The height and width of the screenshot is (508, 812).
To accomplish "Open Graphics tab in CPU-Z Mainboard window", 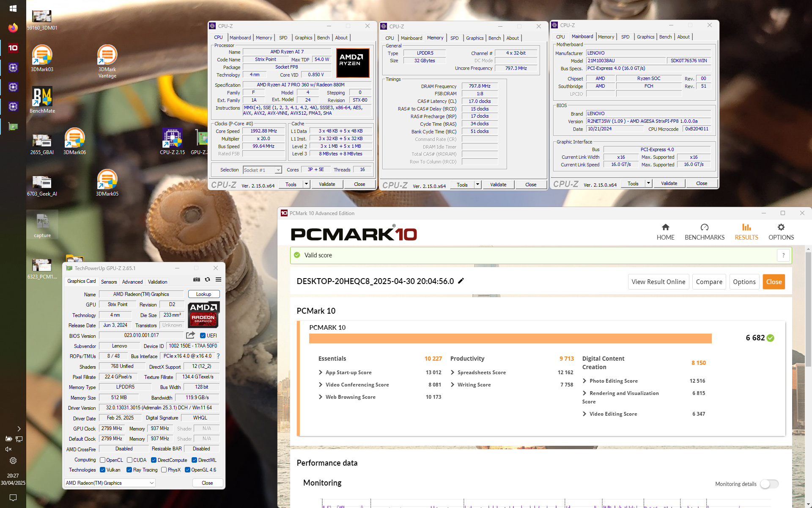I will click(645, 37).
